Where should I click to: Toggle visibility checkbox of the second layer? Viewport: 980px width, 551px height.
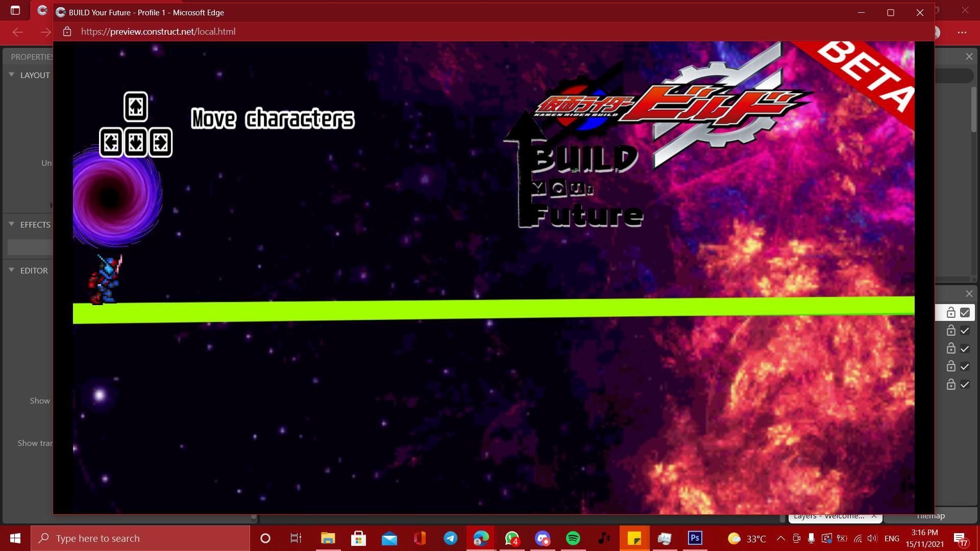tap(965, 331)
